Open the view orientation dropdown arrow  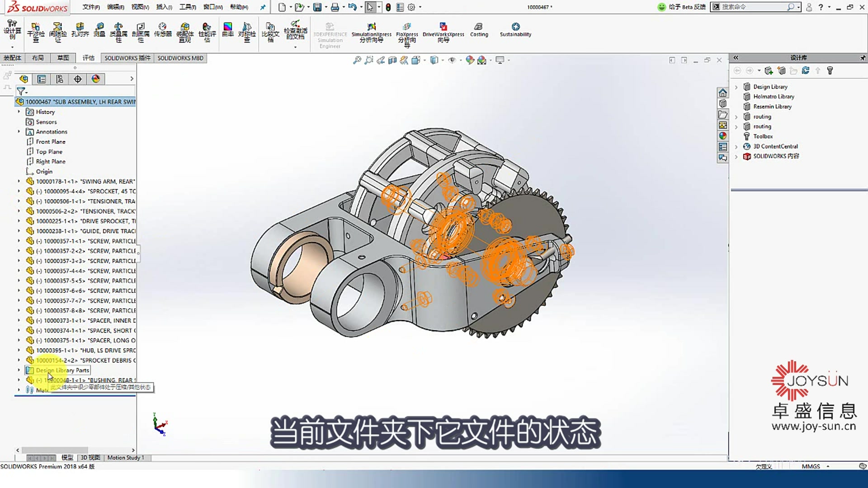(x=425, y=60)
